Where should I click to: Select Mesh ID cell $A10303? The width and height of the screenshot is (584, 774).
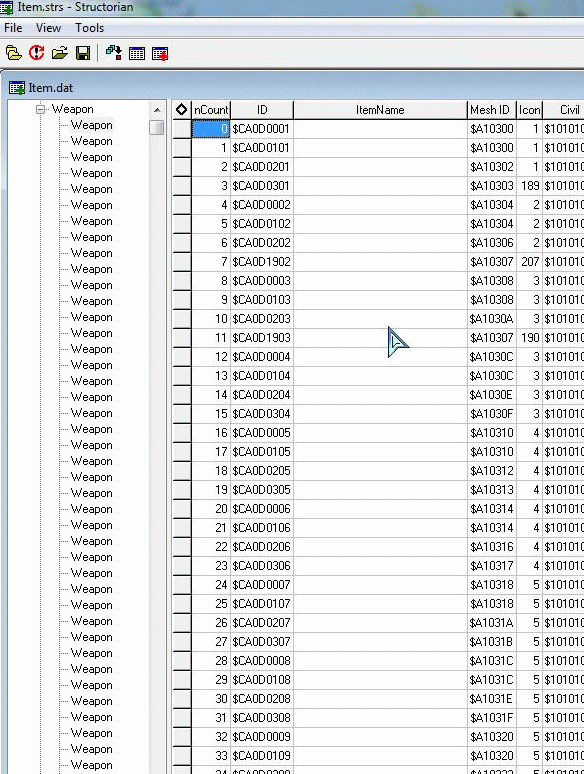tap(492, 186)
